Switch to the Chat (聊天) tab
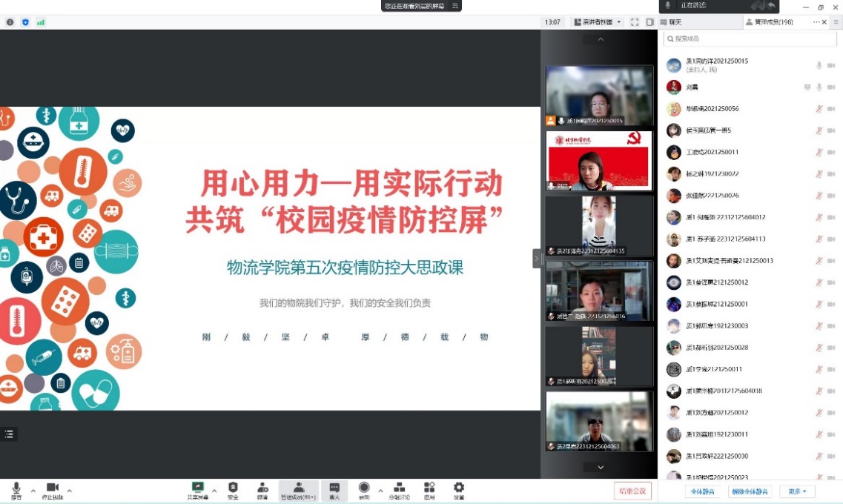The width and height of the screenshot is (843, 504). point(675,22)
